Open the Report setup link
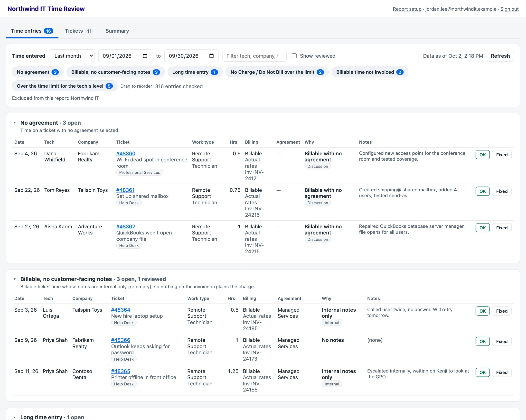Viewport: 526px width, 420px height. pyautogui.click(x=407, y=9)
